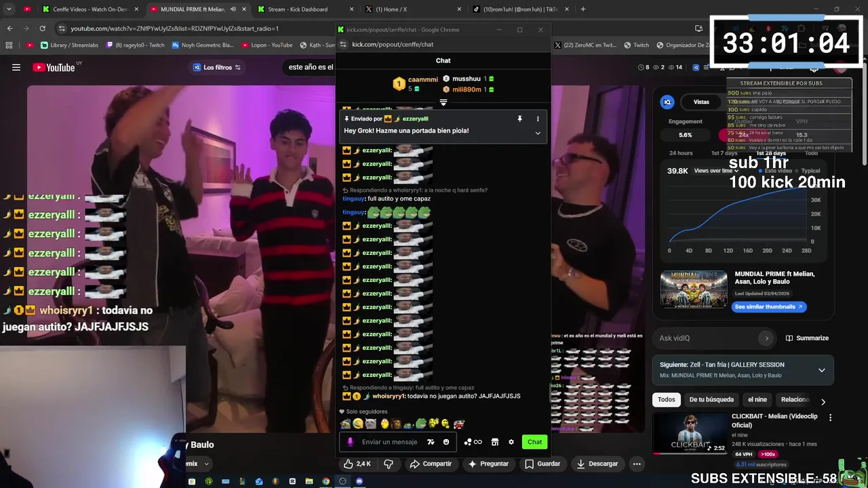Viewport: 868px width, 488px height.
Task: Open the Chrome tab search dropdown
Action: (x=9, y=9)
